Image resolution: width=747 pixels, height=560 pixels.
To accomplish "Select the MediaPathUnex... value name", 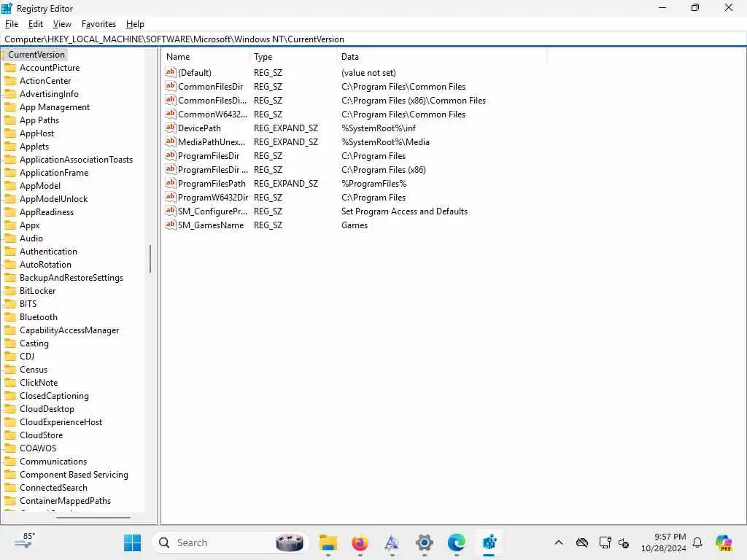I will 212,142.
